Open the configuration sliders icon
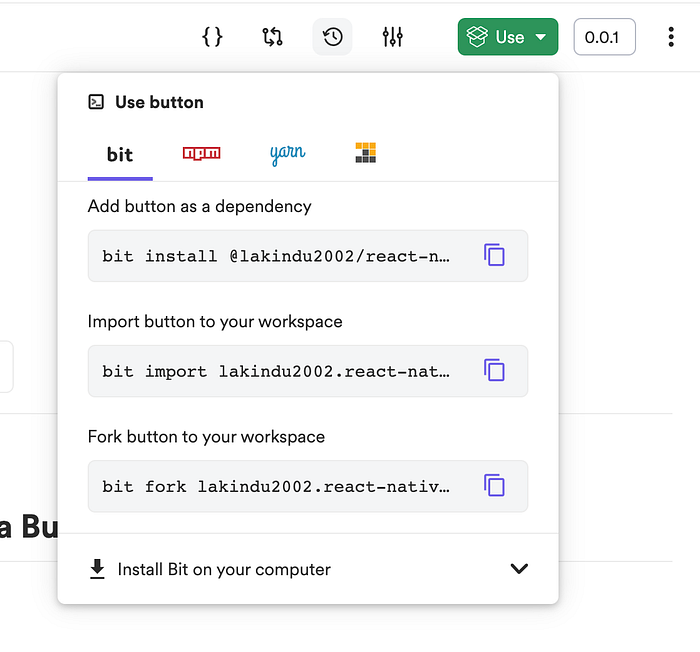 pos(393,37)
